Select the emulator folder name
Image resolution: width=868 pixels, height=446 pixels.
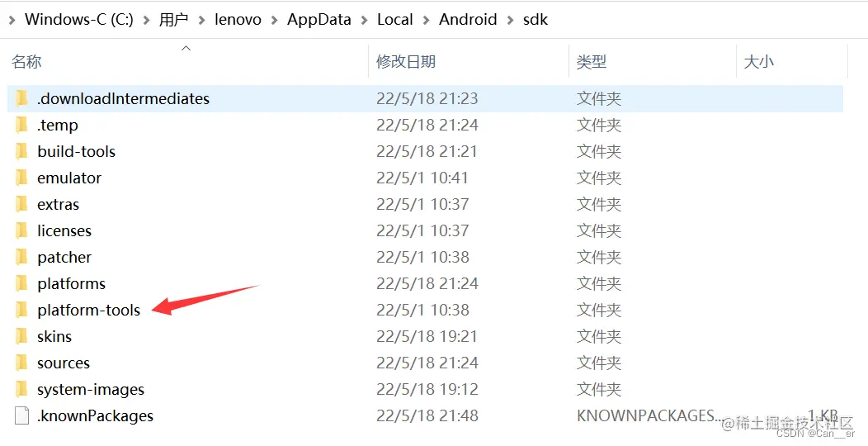point(69,178)
